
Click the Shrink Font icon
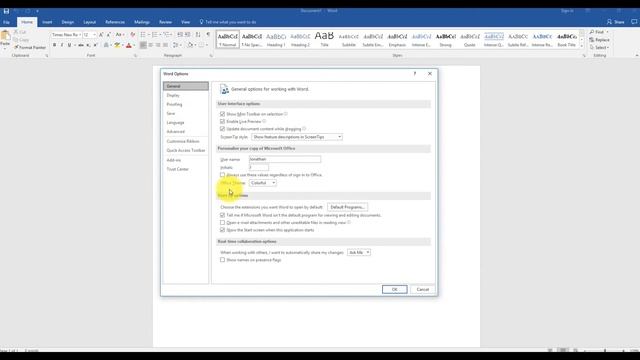tap(108, 35)
